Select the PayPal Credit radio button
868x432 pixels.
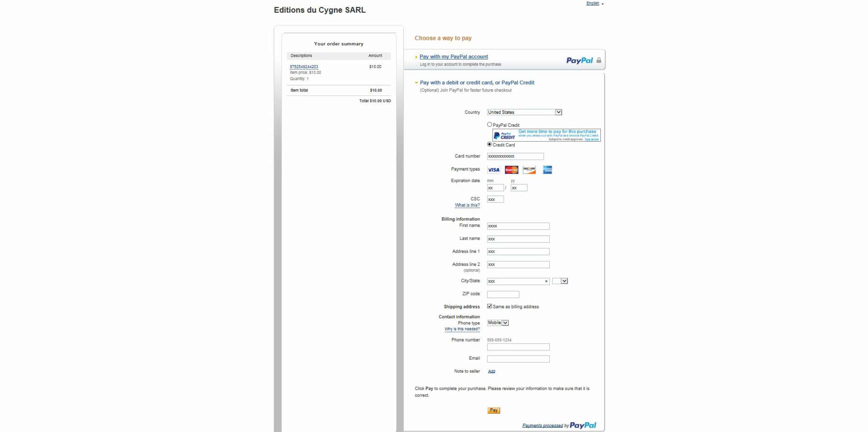tap(490, 125)
